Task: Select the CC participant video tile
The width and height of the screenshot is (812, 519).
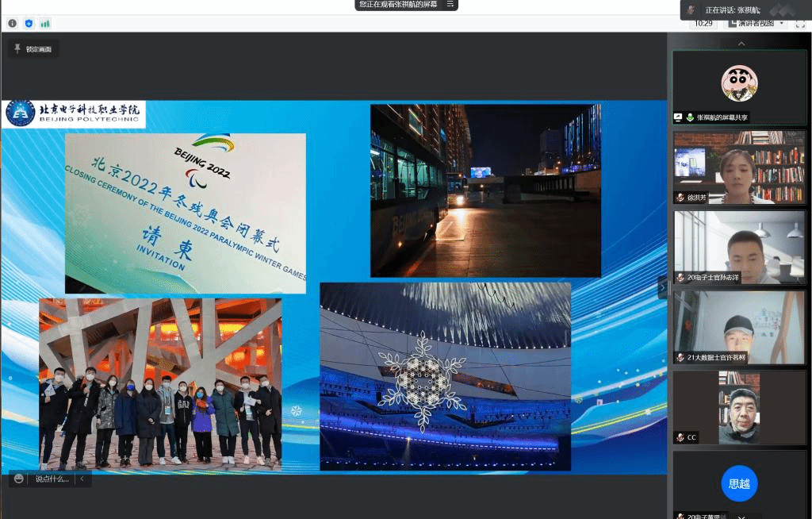Action: (739, 407)
